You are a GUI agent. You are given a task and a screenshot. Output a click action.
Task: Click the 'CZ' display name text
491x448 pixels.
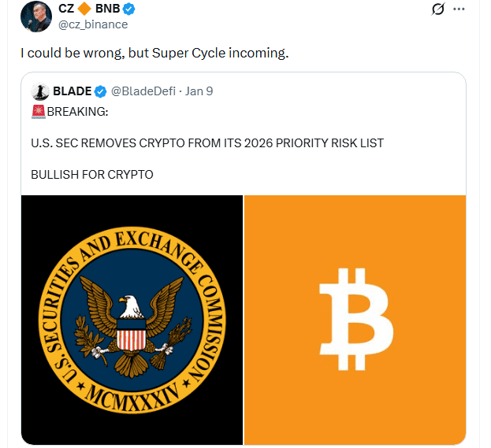[x=65, y=9]
